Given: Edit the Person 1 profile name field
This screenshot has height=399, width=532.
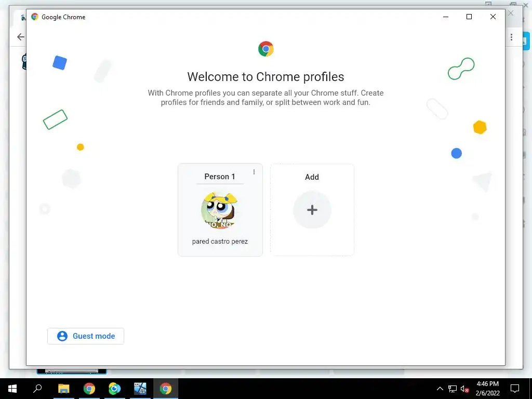Looking at the screenshot, I should point(220,177).
